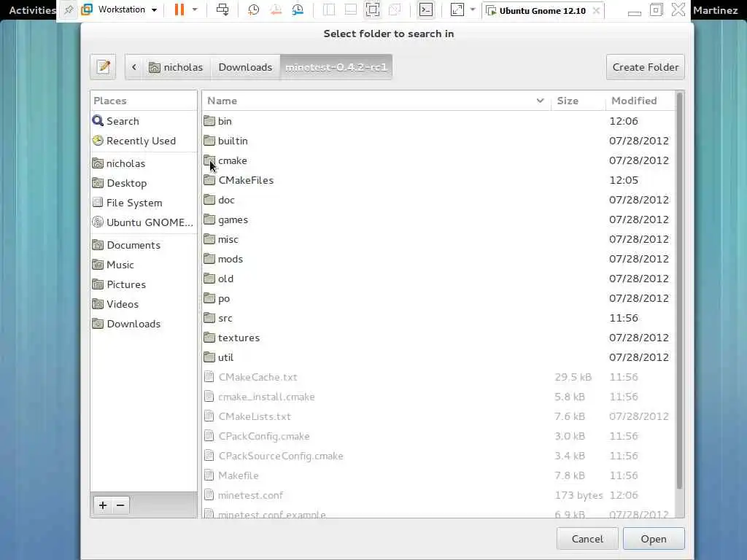Select the games folder
Screen dimensions: 747x560
pyautogui.click(x=438, y=219)
